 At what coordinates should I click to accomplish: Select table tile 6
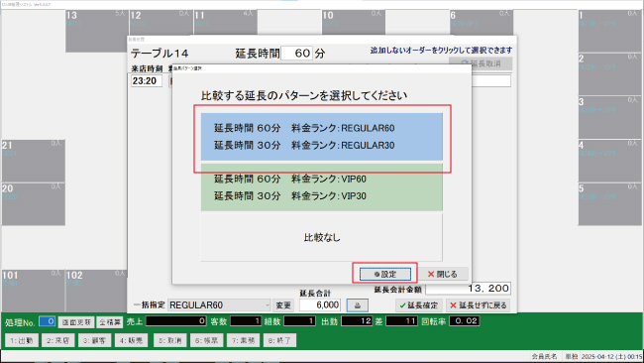click(x=482, y=23)
